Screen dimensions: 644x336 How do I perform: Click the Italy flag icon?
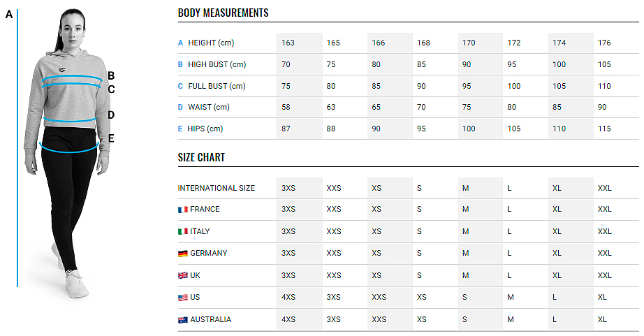pos(183,232)
